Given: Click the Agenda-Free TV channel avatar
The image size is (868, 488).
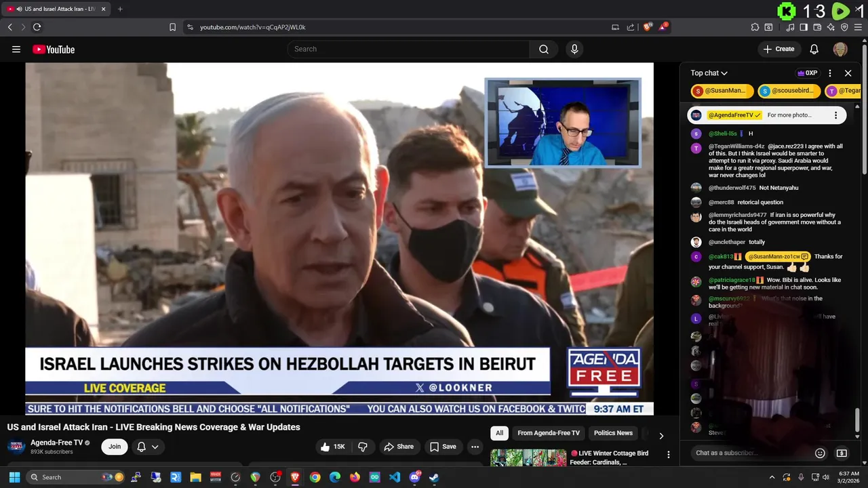Looking at the screenshot, I should (16, 447).
